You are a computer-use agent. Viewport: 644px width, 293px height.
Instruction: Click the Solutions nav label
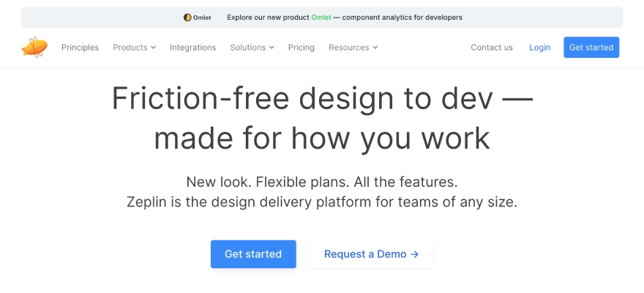[247, 48]
